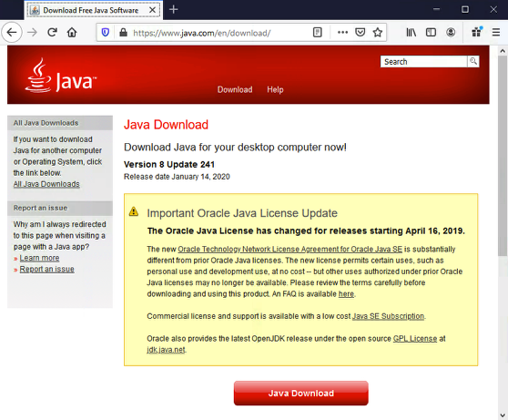Screen dimensions: 508x420
Task: Open a new browser tab
Action: point(174,10)
